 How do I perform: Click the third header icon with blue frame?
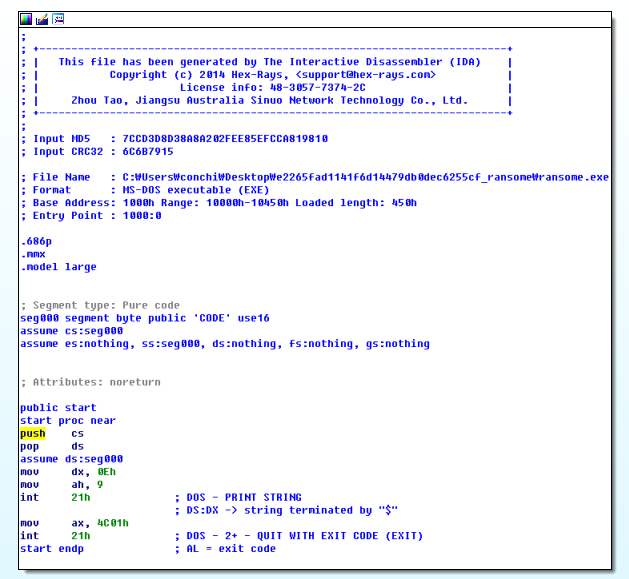[58, 19]
